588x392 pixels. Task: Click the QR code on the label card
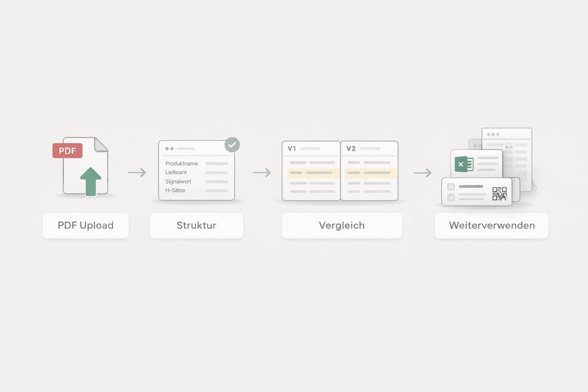(499, 194)
